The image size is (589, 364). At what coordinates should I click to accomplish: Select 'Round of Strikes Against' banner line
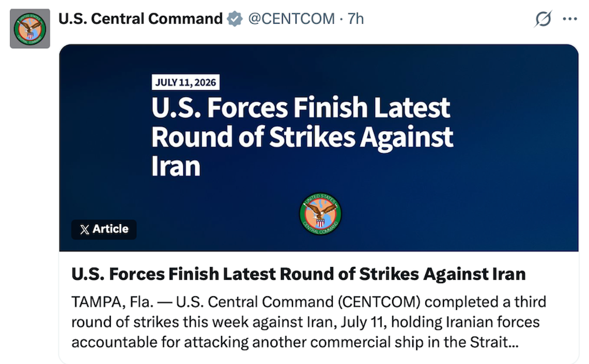pos(302,137)
